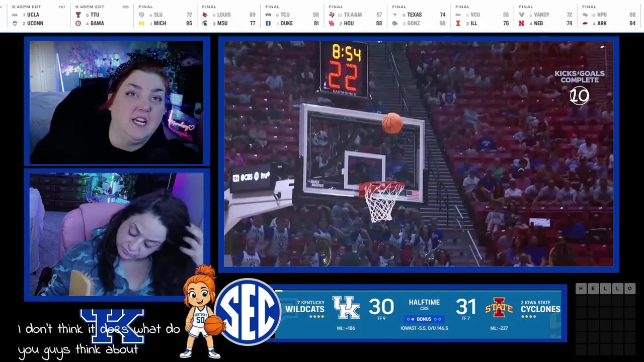Click the HALFTIME status text

pos(424,302)
